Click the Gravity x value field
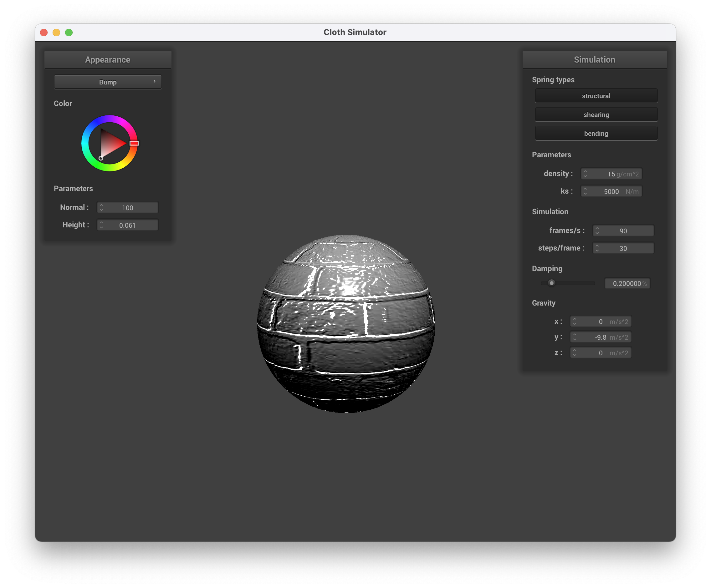The height and width of the screenshot is (588, 711). pos(601,322)
